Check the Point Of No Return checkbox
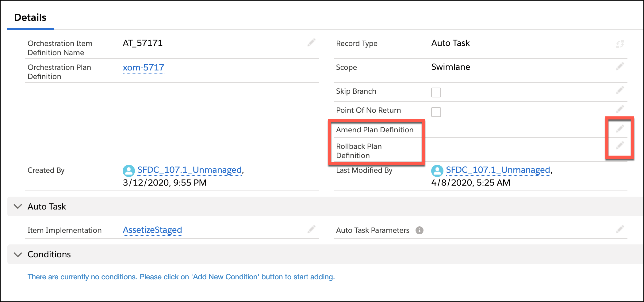This screenshot has width=644, height=302. click(436, 112)
